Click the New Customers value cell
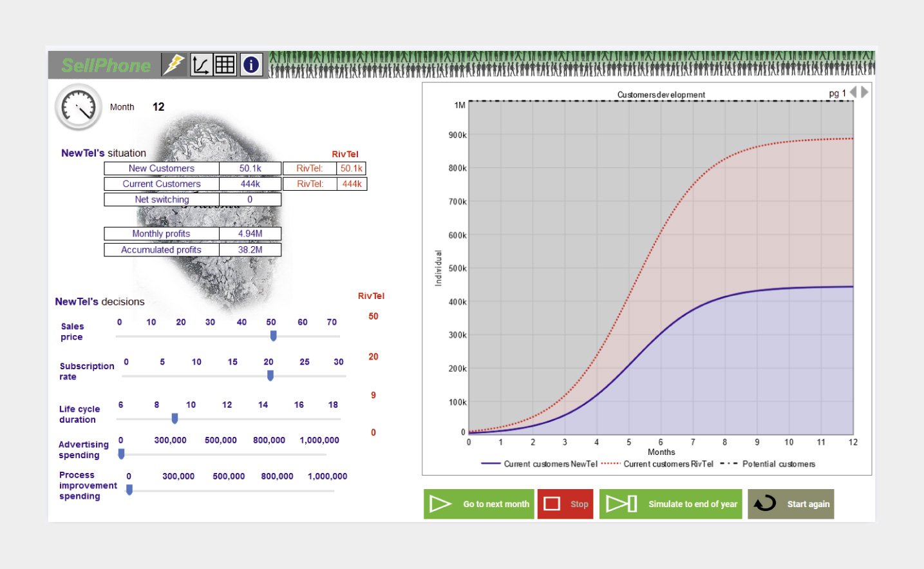The height and width of the screenshot is (569, 924). click(x=250, y=169)
